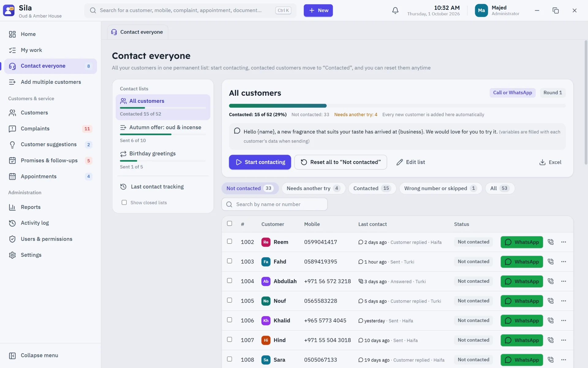Open Promises & follow-ups section
The height and width of the screenshot is (368, 588).
pos(51,160)
